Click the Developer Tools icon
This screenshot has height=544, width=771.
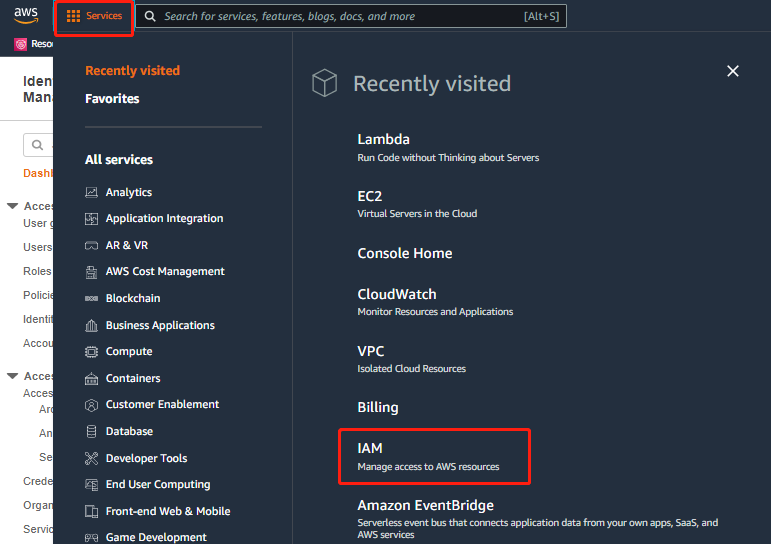(x=92, y=458)
